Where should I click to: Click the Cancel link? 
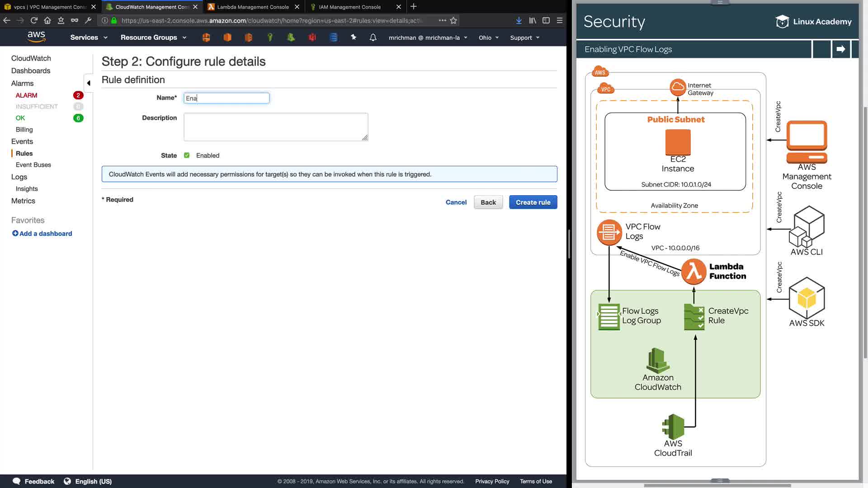click(456, 202)
